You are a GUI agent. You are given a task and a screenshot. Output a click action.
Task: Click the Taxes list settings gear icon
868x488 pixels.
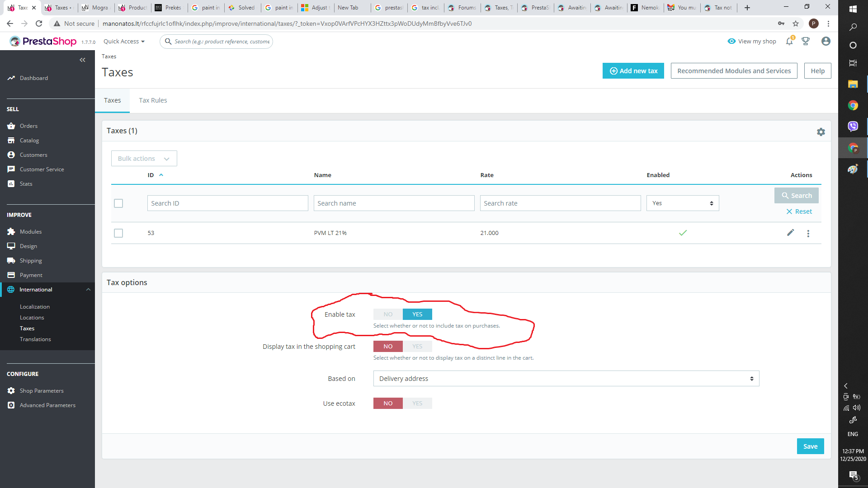821,132
